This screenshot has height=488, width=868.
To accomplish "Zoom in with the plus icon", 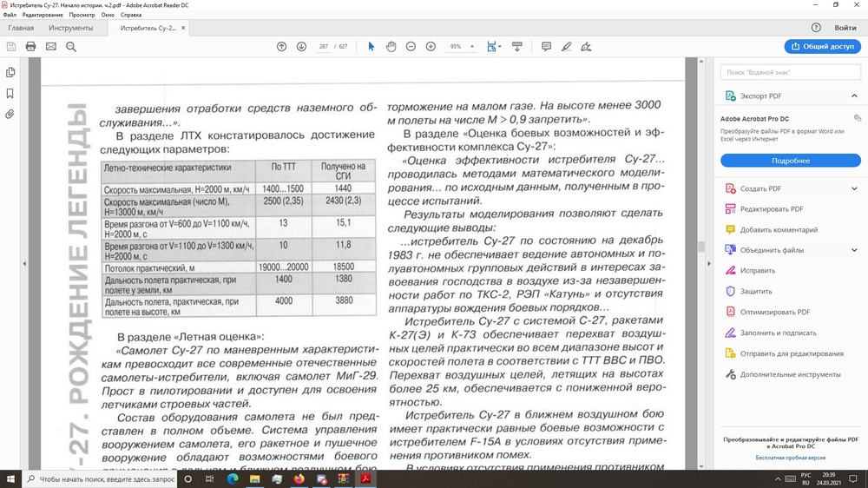I will [431, 47].
